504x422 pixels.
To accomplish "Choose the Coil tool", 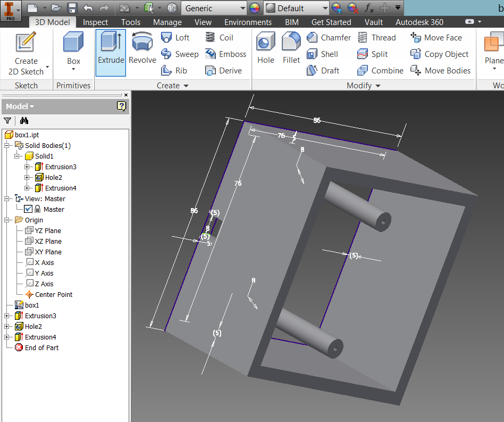I will (x=219, y=38).
